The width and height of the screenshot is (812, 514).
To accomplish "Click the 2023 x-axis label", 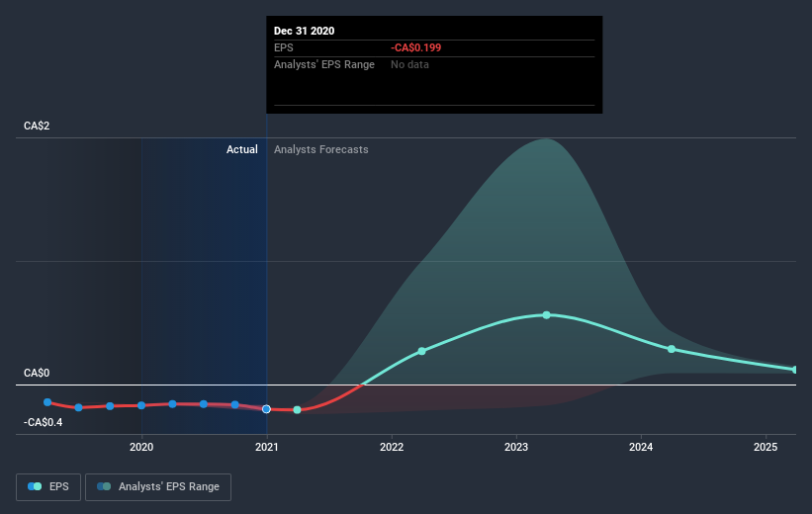I will [516, 447].
